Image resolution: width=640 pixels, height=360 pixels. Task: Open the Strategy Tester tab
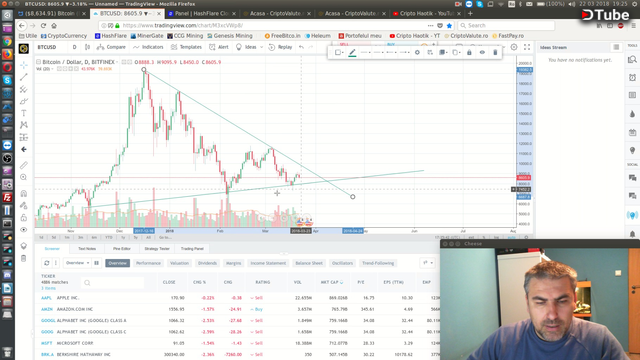click(157, 249)
